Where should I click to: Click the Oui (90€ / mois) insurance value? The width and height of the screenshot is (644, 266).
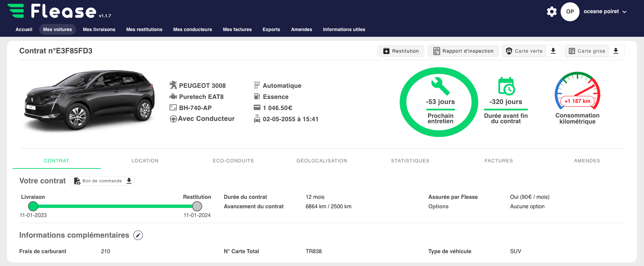click(x=530, y=197)
